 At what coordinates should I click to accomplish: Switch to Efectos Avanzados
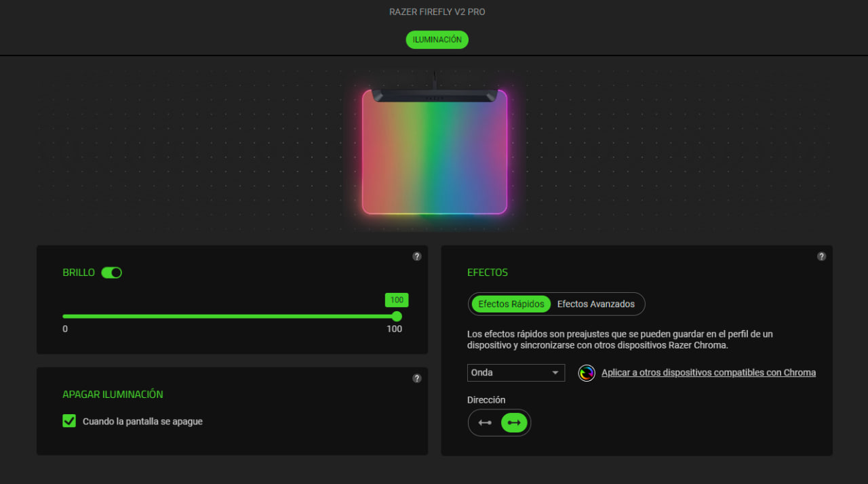(596, 304)
